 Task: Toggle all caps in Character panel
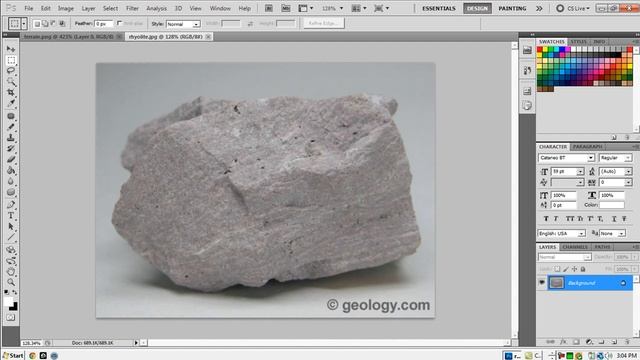click(570, 219)
